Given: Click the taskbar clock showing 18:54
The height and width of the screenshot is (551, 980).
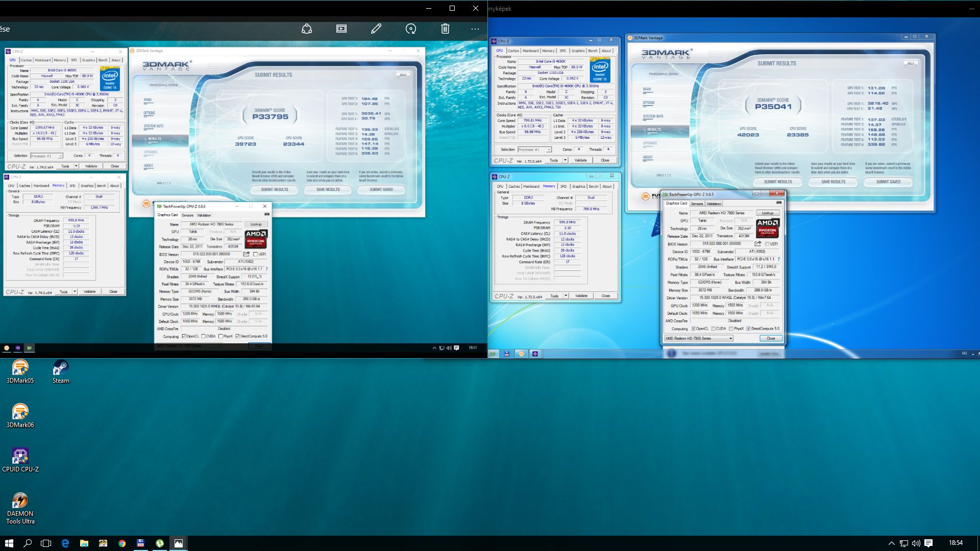Looking at the screenshot, I should tap(955, 543).
